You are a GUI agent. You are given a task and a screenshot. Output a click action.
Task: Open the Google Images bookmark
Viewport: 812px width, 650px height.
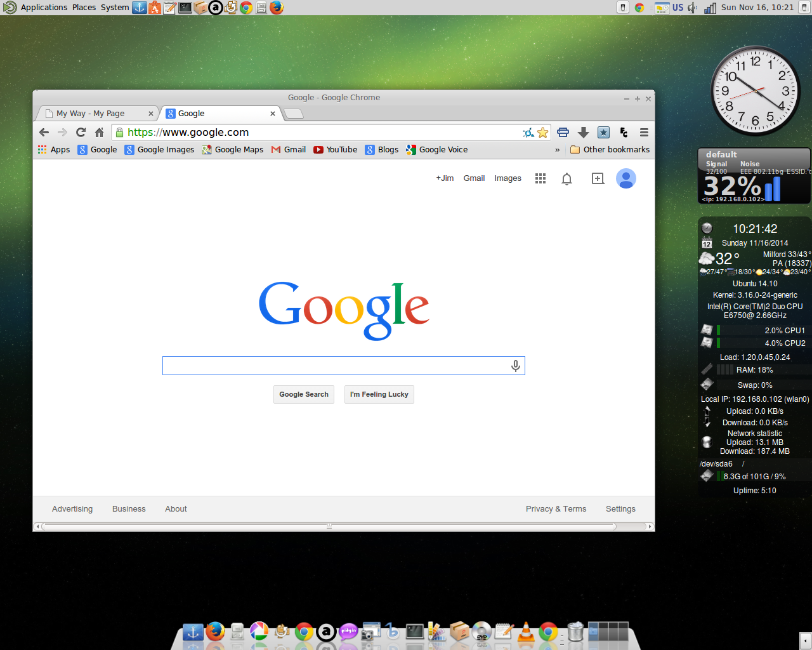(159, 150)
